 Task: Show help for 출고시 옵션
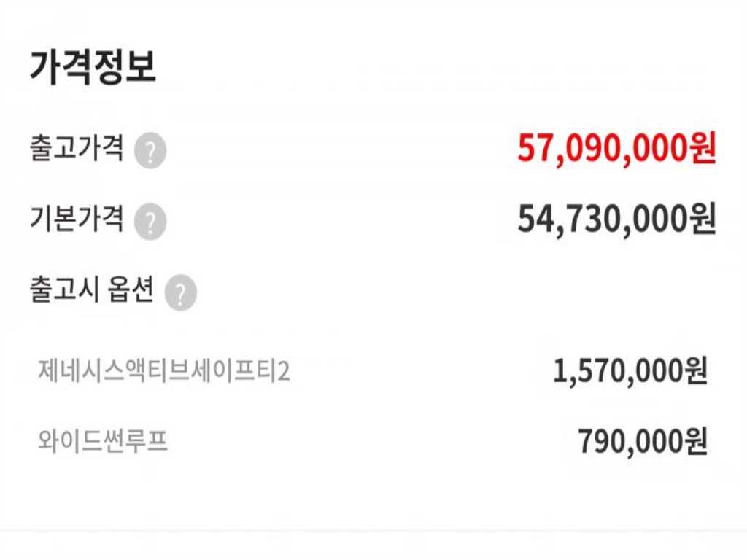181,292
